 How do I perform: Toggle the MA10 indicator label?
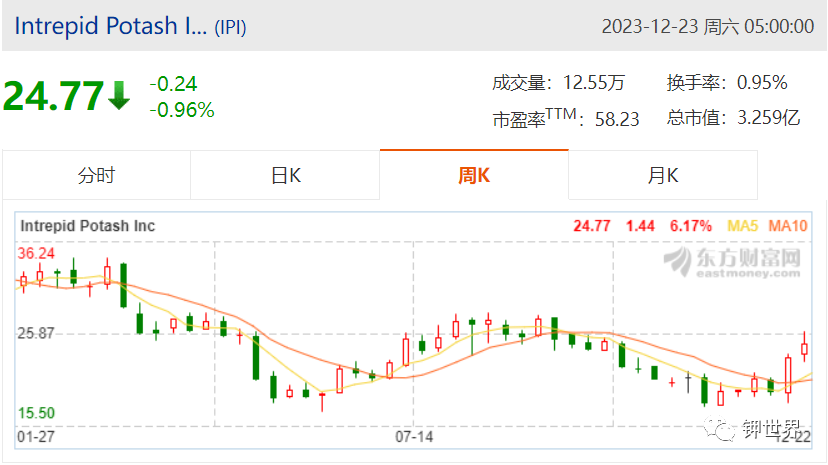(x=788, y=226)
